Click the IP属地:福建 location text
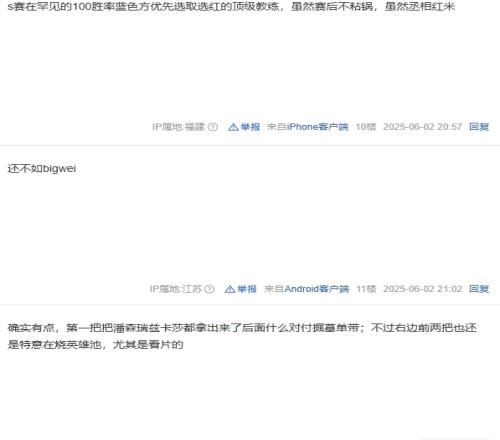500x440 pixels. point(178,127)
